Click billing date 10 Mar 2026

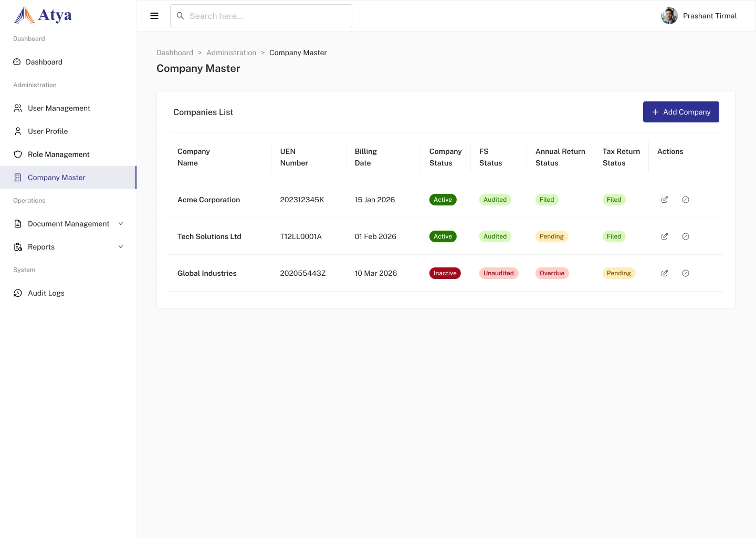[x=376, y=273]
